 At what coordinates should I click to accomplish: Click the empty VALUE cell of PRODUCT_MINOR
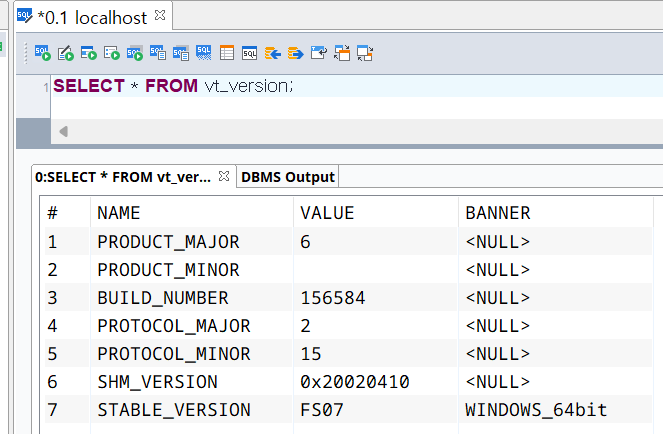tap(375, 269)
